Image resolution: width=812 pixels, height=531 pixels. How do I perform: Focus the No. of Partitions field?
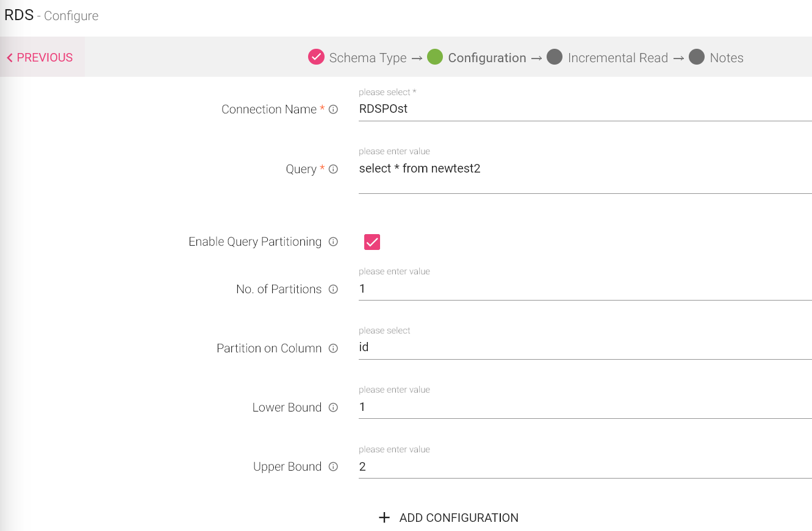point(584,289)
